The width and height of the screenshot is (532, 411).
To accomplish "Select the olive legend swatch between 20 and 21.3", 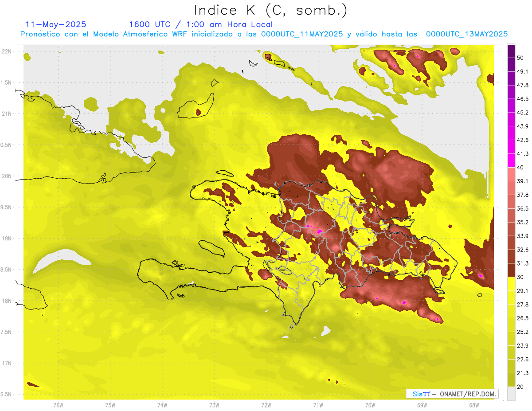I will point(511,380).
